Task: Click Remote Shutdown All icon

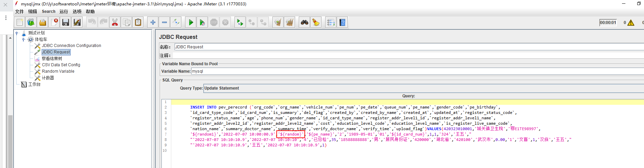Action: coord(263,22)
